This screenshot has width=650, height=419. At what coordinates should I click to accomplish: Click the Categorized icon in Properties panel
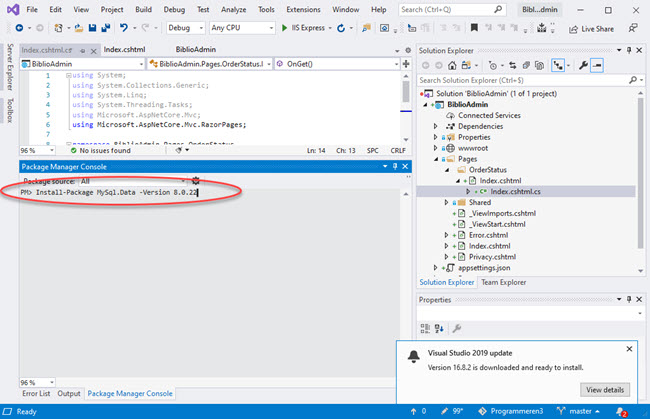click(425, 328)
